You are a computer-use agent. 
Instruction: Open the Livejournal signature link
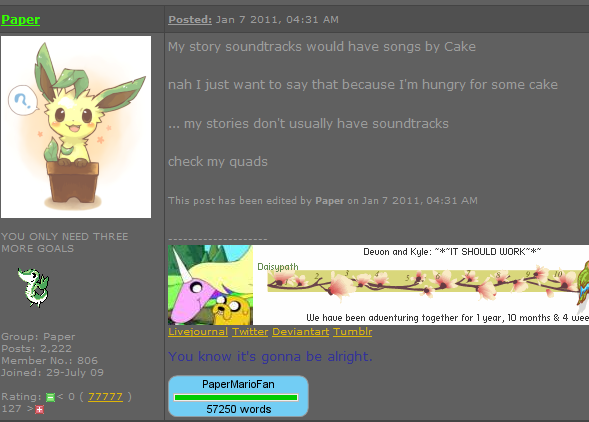[198, 332]
